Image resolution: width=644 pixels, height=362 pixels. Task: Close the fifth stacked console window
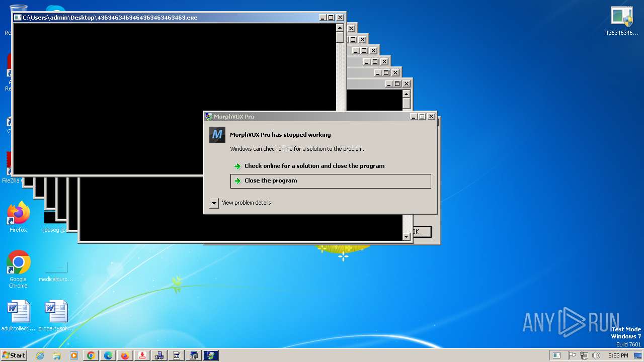384,62
